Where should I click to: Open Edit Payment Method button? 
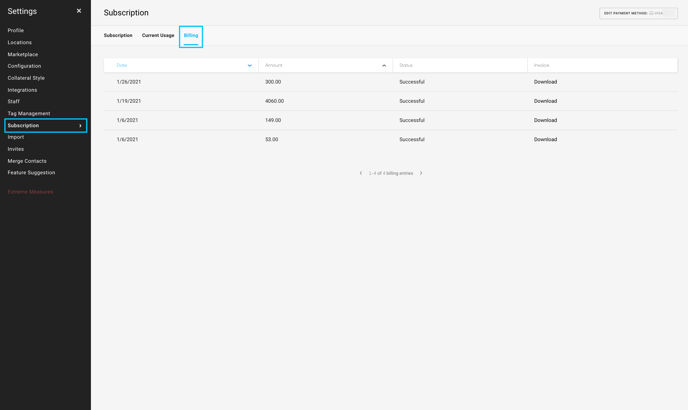point(638,13)
